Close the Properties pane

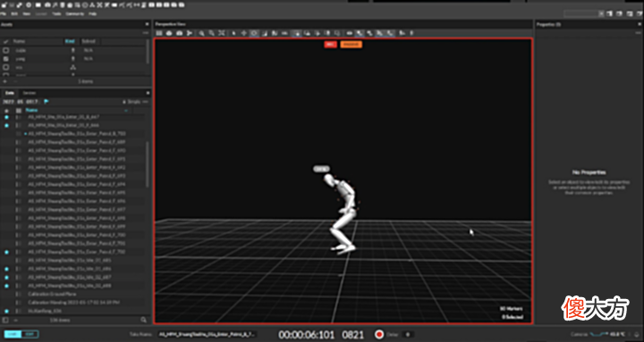click(x=640, y=24)
